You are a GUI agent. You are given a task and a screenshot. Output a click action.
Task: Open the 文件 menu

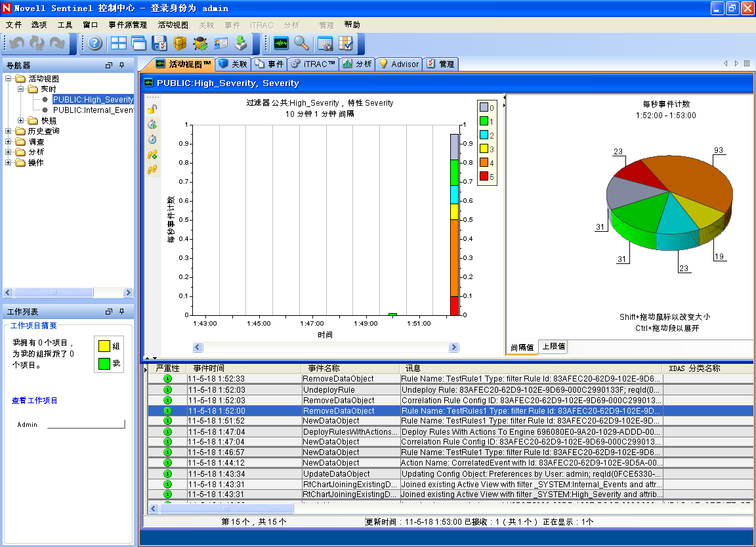tap(14, 24)
